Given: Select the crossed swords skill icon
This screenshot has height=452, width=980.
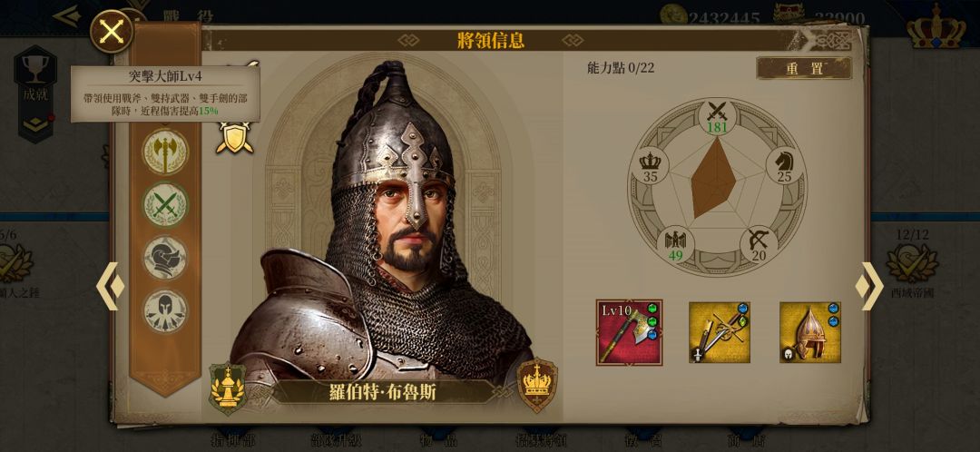Looking at the screenshot, I should pyautogui.click(x=165, y=204).
